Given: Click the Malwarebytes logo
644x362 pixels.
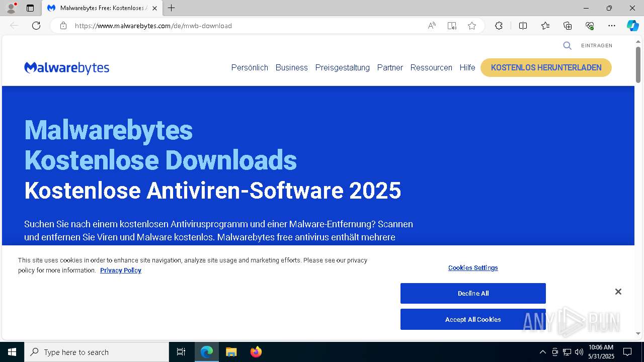Looking at the screenshot, I should (66, 68).
